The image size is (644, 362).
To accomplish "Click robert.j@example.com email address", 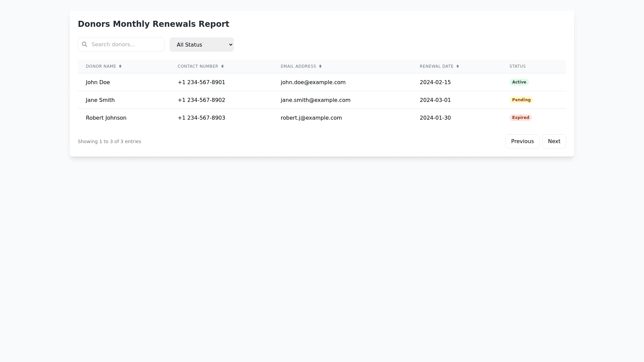I will pyautogui.click(x=311, y=118).
